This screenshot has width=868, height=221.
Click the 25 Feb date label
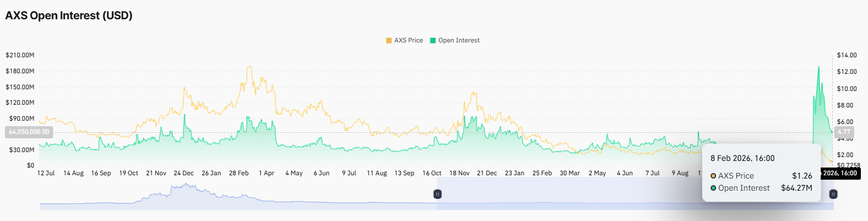pyautogui.click(x=542, y=173)
